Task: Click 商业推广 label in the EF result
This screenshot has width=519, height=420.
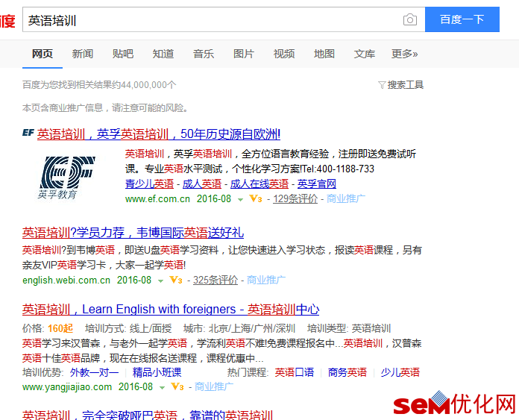Action: pyautogui.click(x=346, y=198)
